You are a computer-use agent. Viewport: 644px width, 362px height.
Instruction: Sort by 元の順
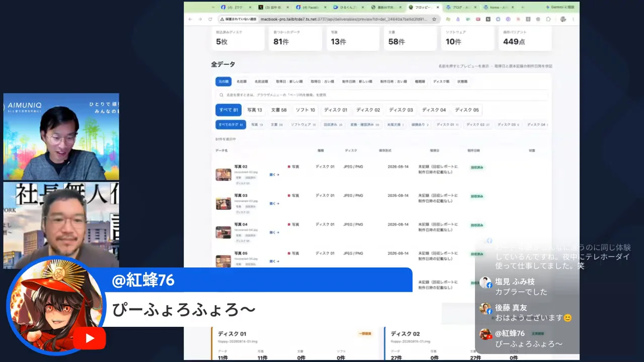[223, 81]
